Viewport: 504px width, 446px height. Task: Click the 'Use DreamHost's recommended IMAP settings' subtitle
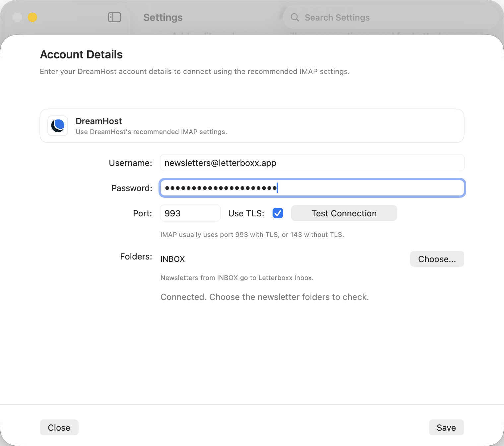[x=151, y=132]
